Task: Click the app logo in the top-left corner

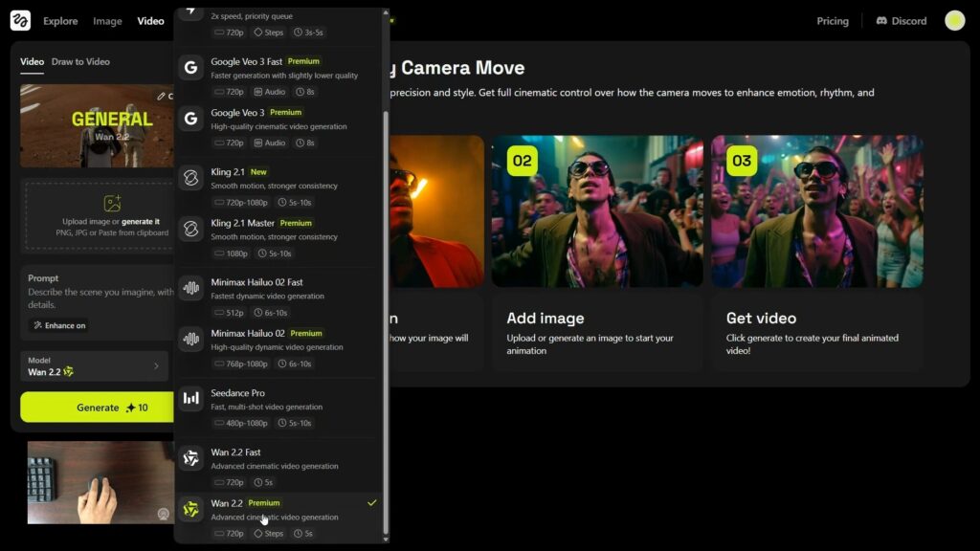Action: click(x=20, y=21)
